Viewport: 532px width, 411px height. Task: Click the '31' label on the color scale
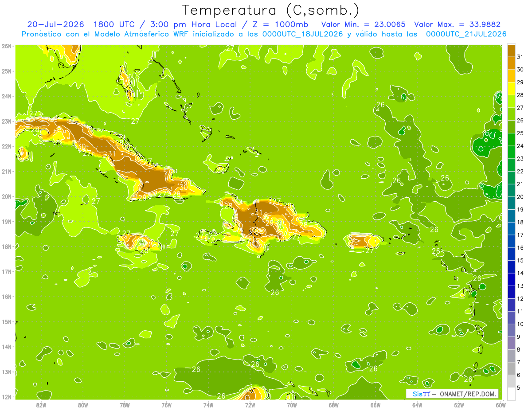click(x=520, y=57)
